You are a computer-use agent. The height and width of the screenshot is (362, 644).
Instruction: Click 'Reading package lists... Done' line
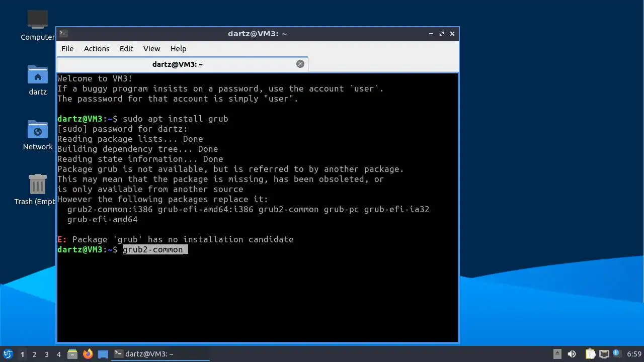pos(130,139)
